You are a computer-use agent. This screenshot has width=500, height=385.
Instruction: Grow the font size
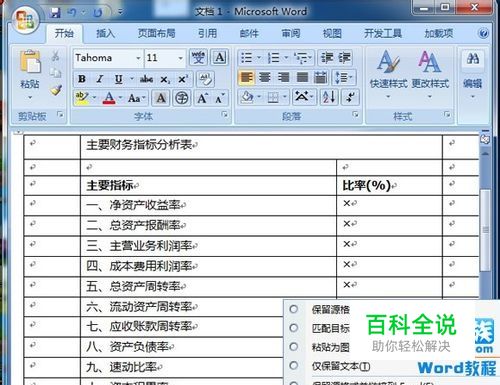point(202,98)
